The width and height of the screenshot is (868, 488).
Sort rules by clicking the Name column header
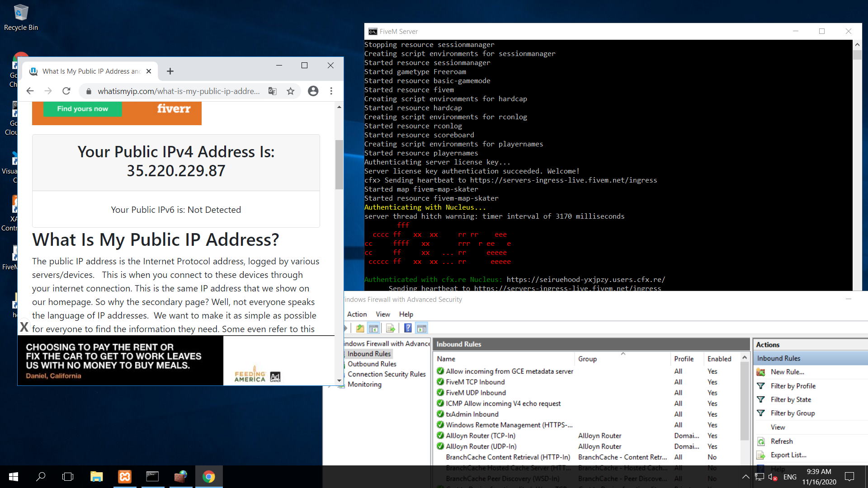tap(446, 358)
